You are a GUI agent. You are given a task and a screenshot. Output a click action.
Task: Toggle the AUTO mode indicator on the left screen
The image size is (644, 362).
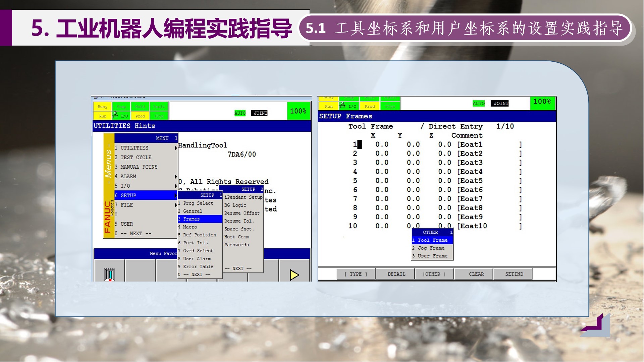[240, 113]
